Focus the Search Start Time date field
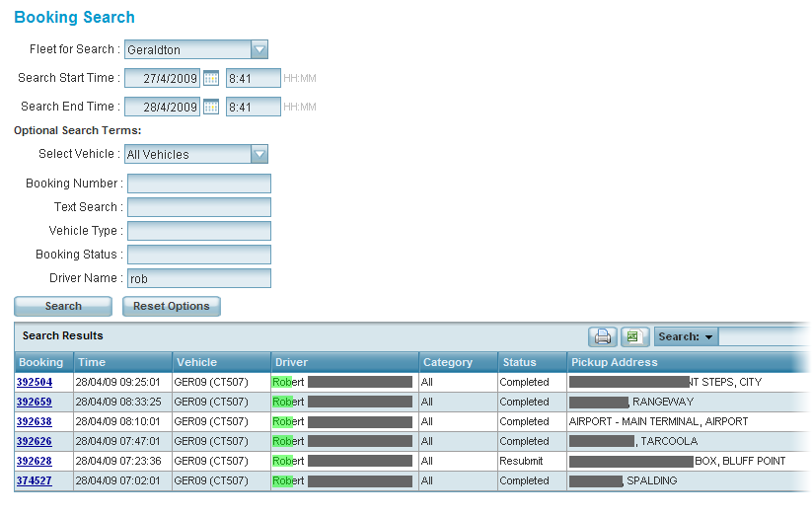The image size is (812, 515). tap(162, 78)
